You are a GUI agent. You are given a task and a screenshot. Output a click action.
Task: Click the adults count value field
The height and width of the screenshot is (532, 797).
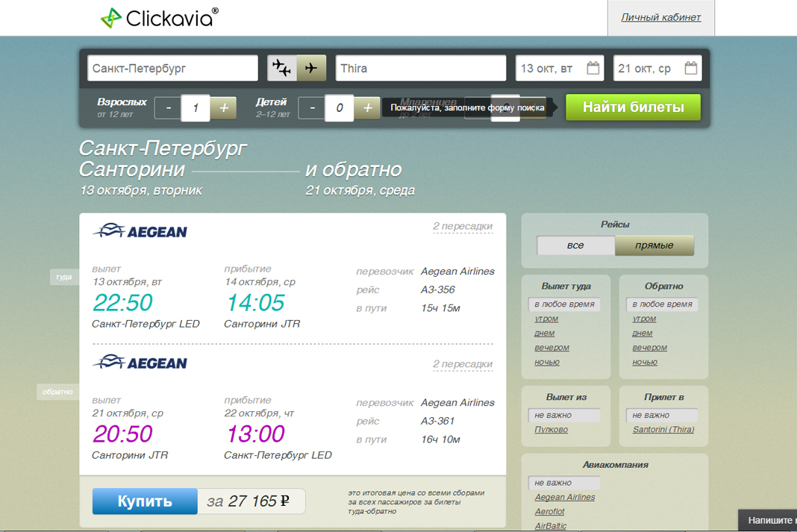pos(196,107)
